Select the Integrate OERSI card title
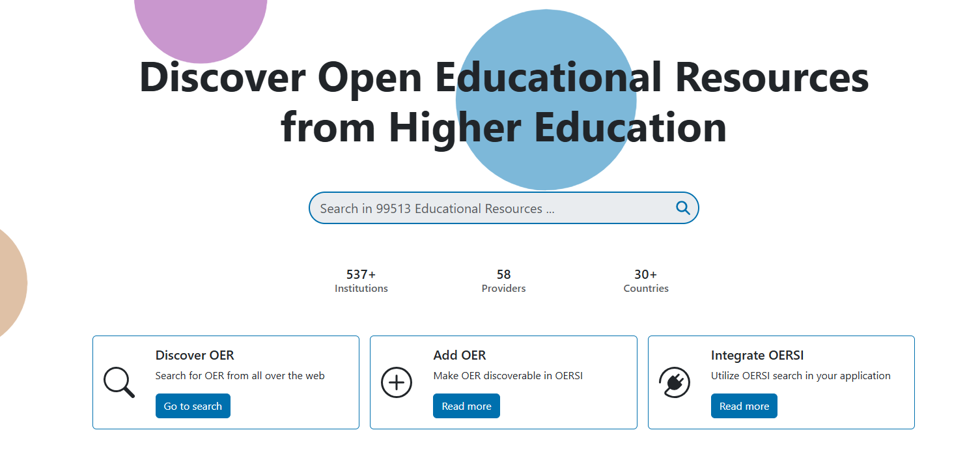This screenshot has height=458, width=980. (x=757, y=355)
